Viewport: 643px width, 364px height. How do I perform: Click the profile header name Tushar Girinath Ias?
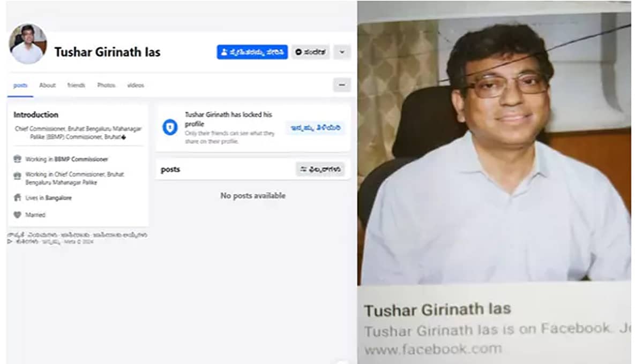pyautogui.click(x=107, y=52)
